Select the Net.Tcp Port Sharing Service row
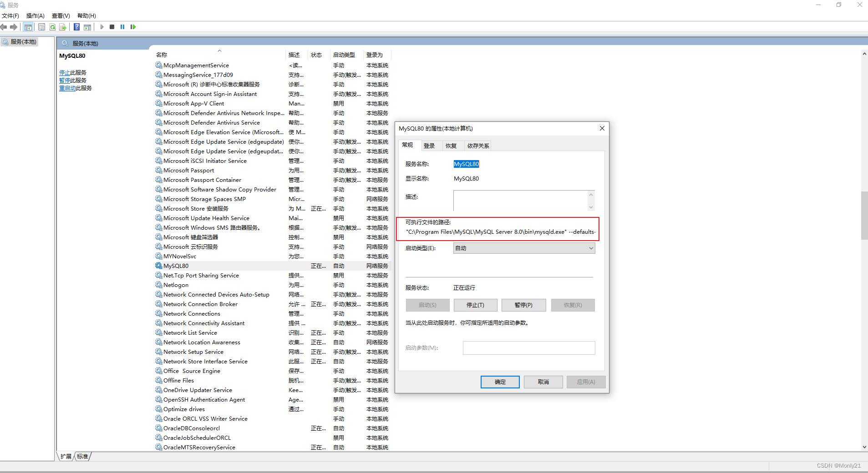 click(272, 275)
